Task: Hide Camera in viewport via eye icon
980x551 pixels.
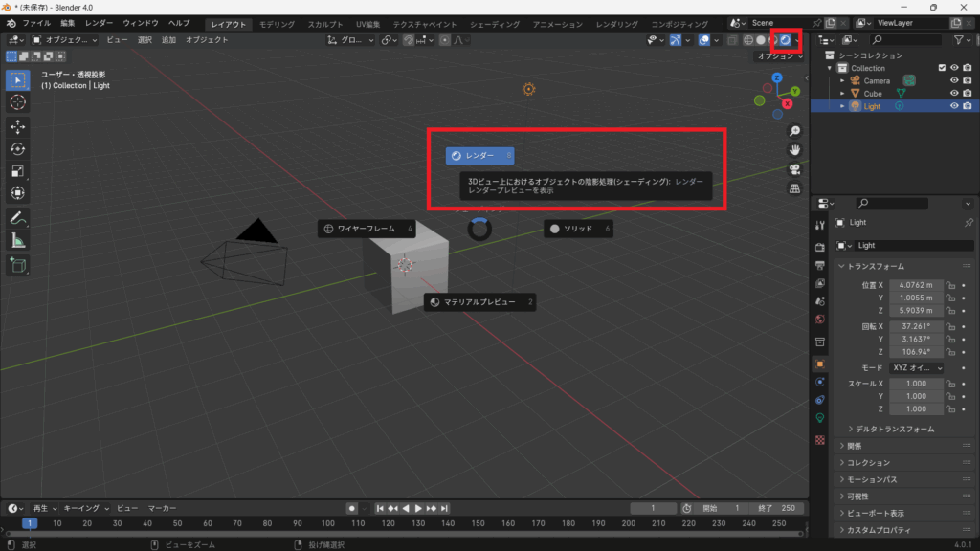Action: click(954, 80)
